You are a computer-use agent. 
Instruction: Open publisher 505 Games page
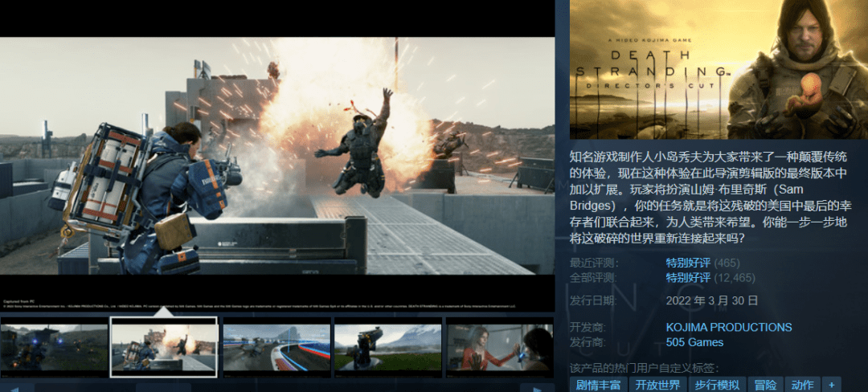pyautogui.click(x=694, y=342)
